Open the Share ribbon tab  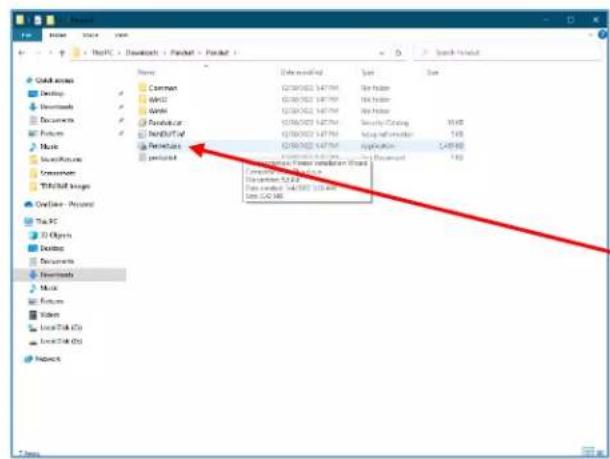tap(90, 35)
